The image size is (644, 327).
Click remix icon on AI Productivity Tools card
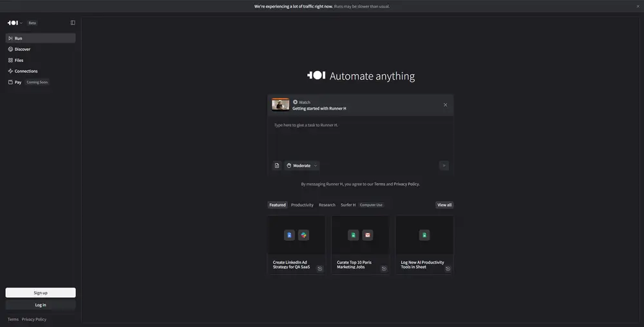tap(448, 268)
